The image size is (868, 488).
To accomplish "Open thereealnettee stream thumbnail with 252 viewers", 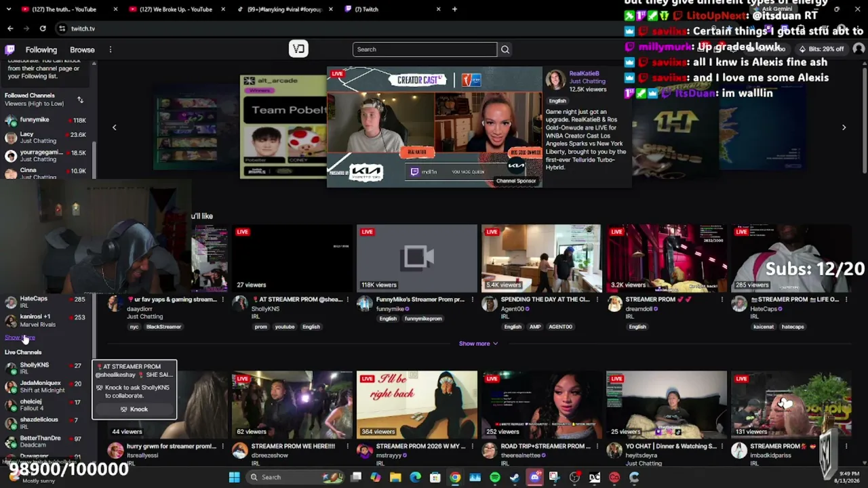I will [541, 405].
